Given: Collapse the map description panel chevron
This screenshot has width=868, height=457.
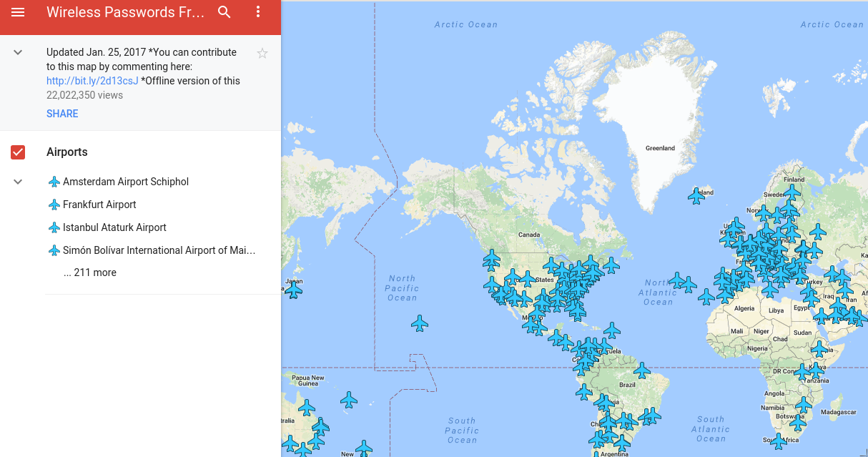Looking at the screenshot, I should coord(17,52).
